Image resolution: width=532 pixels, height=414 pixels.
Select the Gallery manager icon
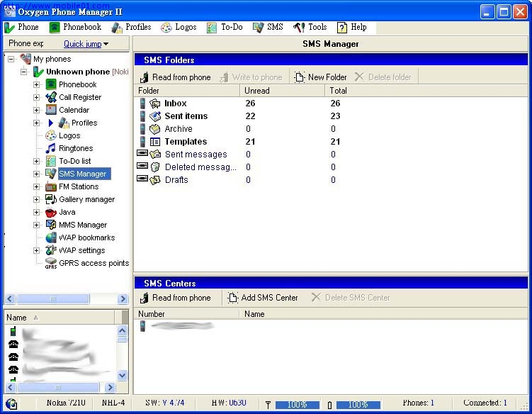pyautogui.click(x=51, y=199)
